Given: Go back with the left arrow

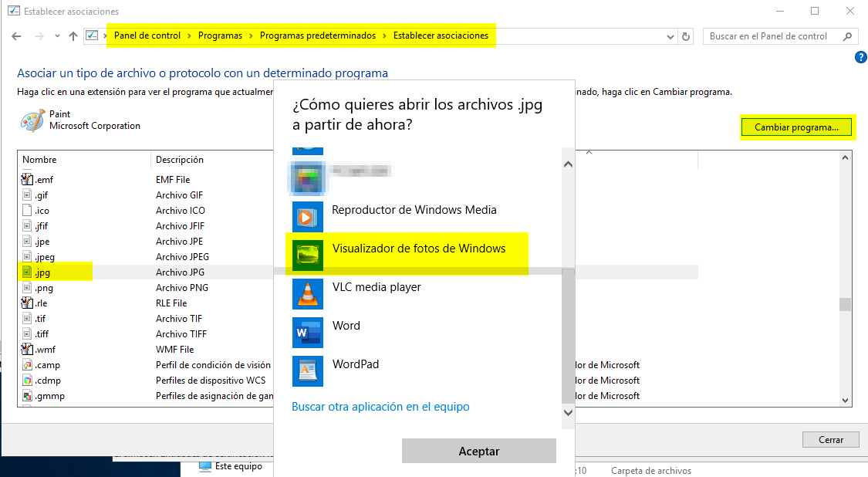Looking at the screenshot, I should (18, 36).
